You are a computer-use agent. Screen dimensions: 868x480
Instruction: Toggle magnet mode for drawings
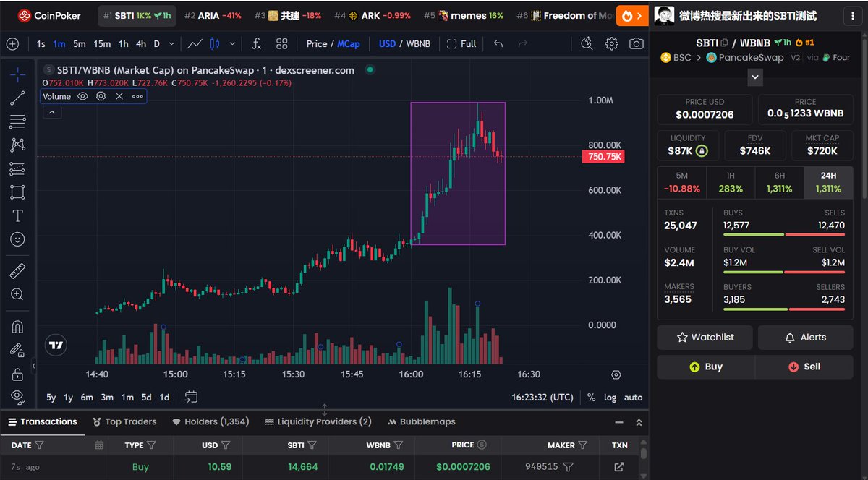17,327
